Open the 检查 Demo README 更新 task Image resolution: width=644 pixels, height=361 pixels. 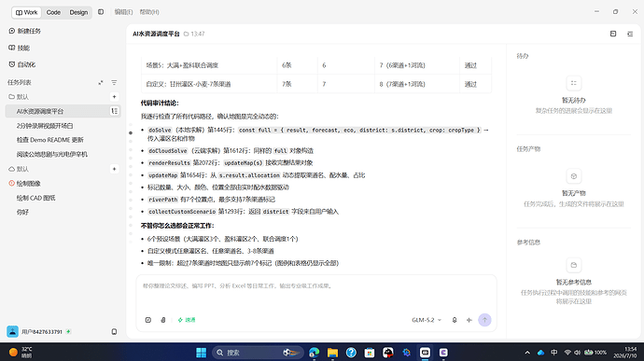tap(50, 140)
